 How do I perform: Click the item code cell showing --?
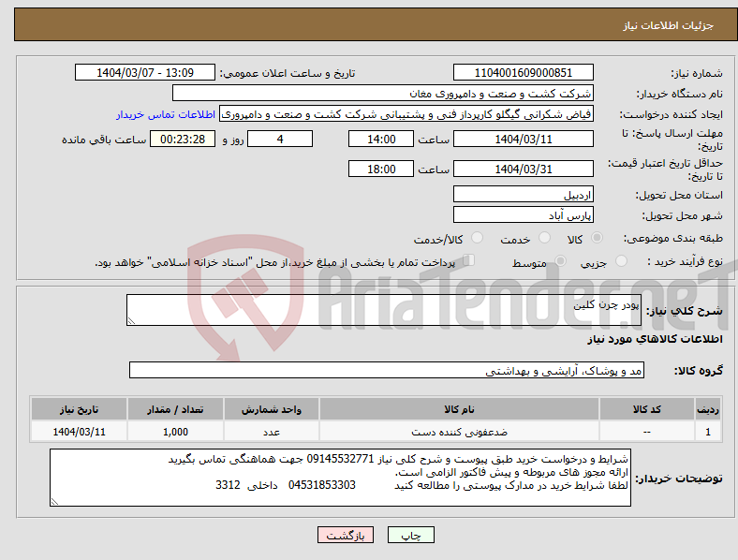click(647, 432)
